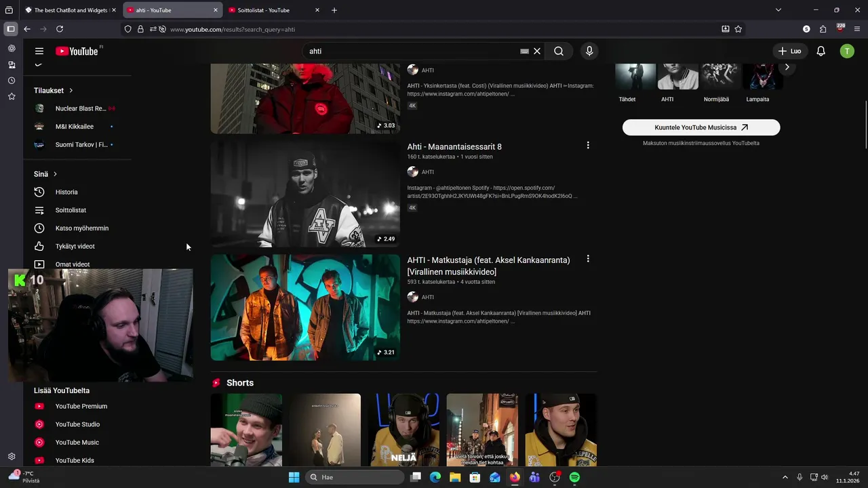Click the YouTube search input field

pyautogui.click(x=412, y=51)
